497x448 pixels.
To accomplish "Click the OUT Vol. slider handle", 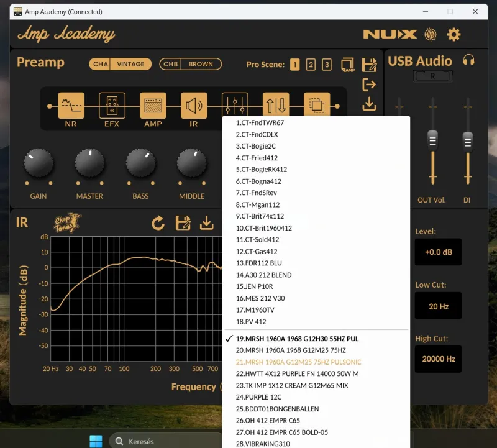I will (433, 139).
